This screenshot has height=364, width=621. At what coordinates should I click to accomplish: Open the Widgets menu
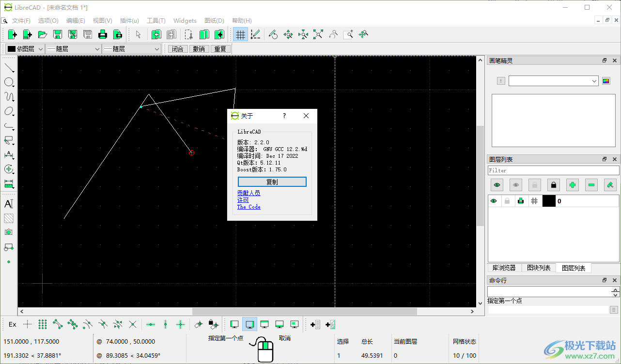click(x=185, y=21)
